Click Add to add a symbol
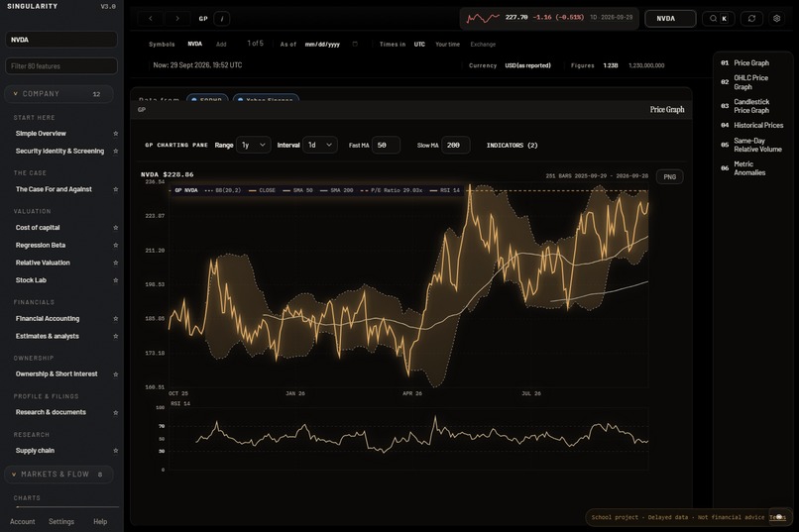Image resolution: width=799 pixels, height=532 pixels. click(x=221, y=45)
